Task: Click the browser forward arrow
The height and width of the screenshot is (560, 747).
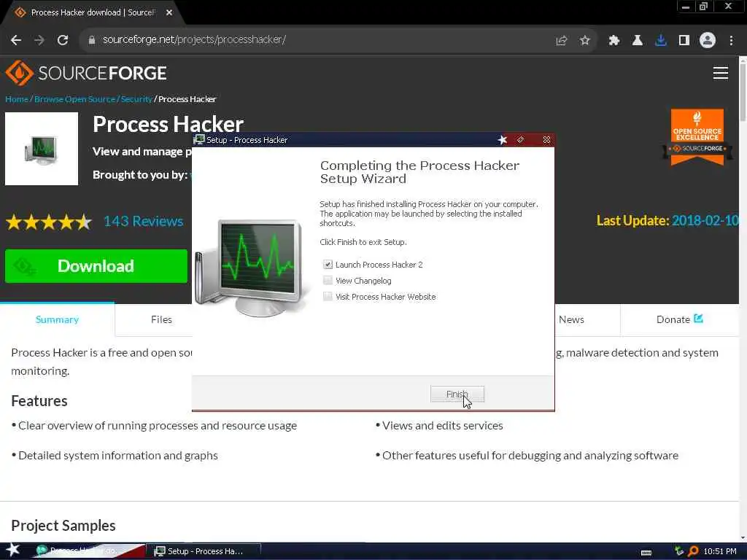Action: 39,40
